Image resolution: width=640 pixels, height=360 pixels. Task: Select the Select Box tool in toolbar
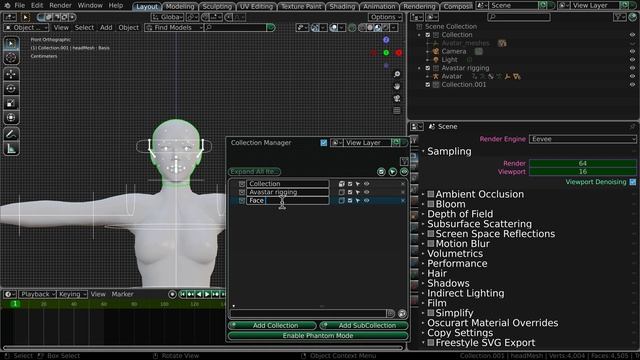pos(11,43)
